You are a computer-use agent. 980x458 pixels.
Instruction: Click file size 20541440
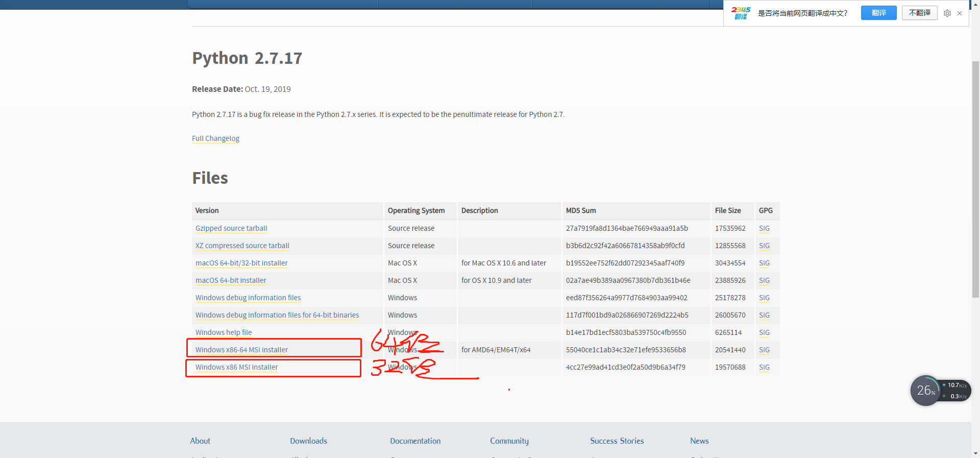tap(730, 350)
